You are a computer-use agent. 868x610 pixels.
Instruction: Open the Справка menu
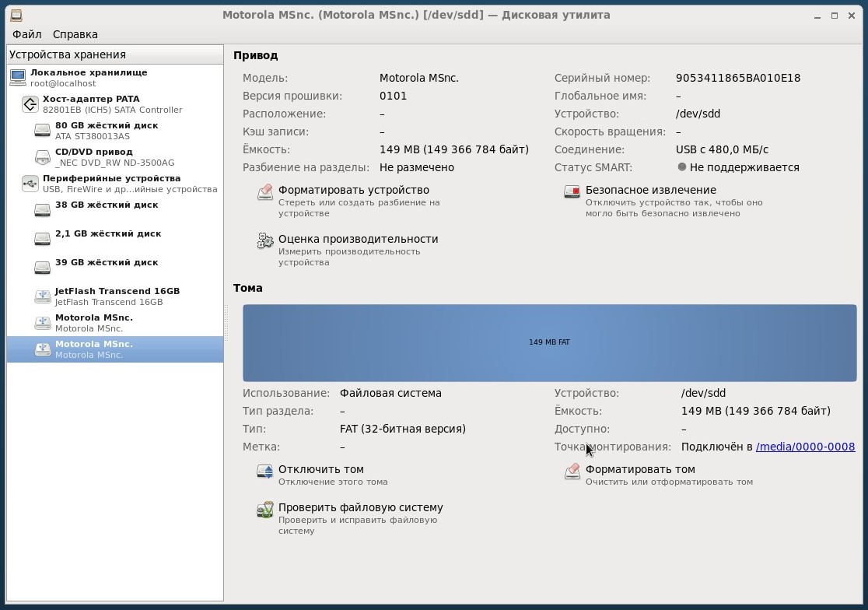(75, 34)
